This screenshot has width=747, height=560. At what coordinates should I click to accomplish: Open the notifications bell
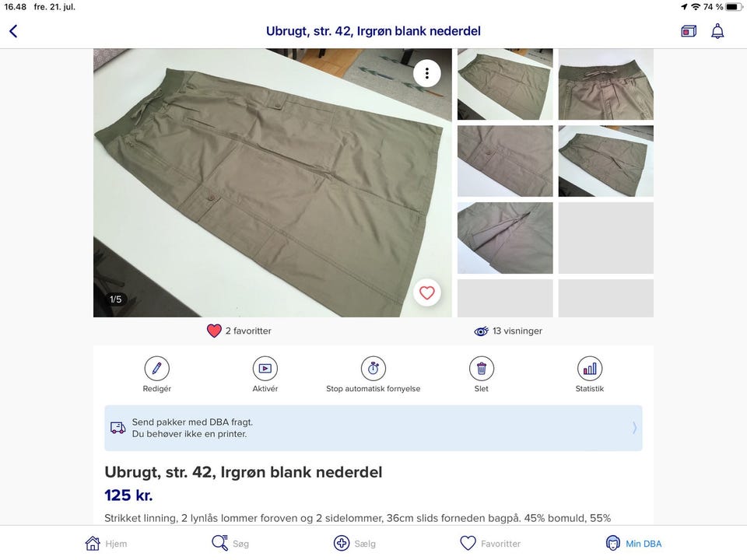717,31
